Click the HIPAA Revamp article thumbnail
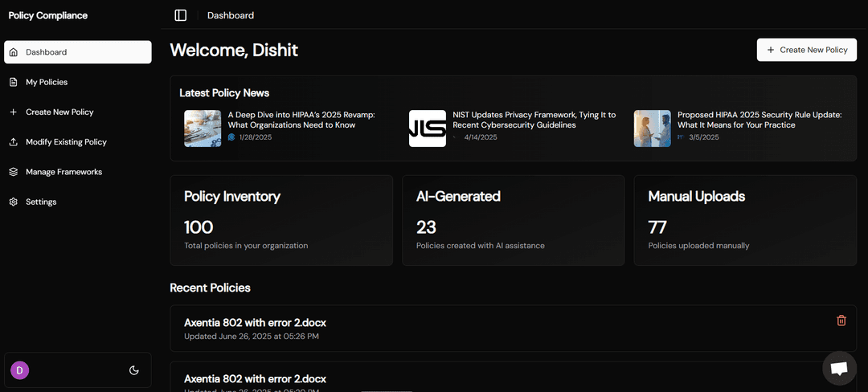 coord(203,129)
